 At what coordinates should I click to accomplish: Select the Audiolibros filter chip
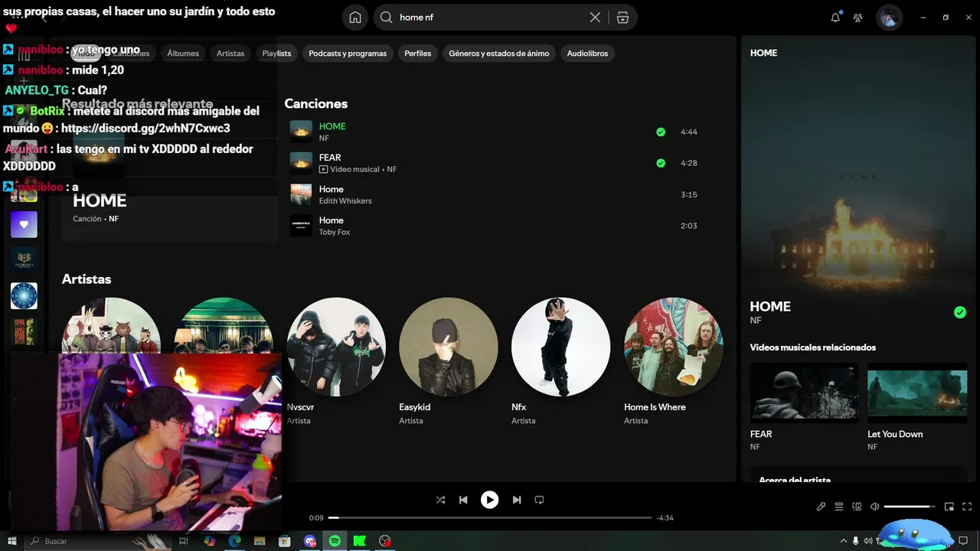tap(587, 54)
